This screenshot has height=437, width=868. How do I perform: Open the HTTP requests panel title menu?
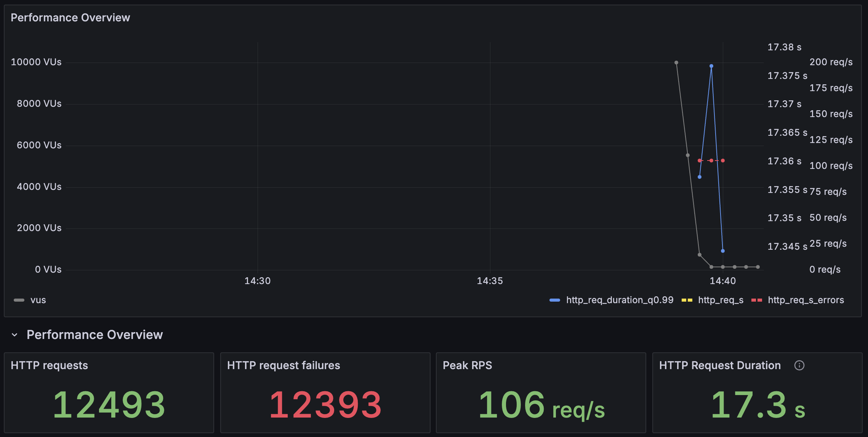click(49, 365)
